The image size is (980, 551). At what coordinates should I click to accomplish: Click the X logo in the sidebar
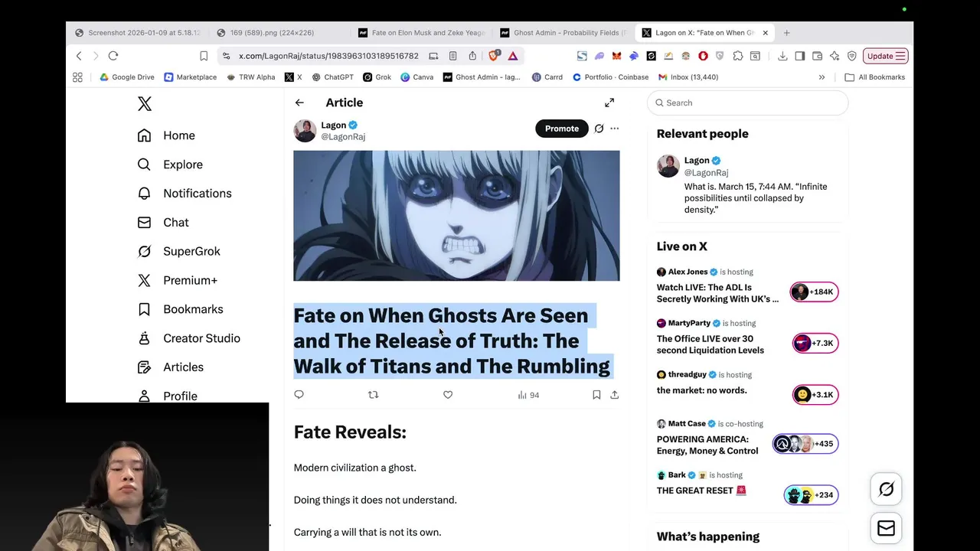tap(145, 104)
